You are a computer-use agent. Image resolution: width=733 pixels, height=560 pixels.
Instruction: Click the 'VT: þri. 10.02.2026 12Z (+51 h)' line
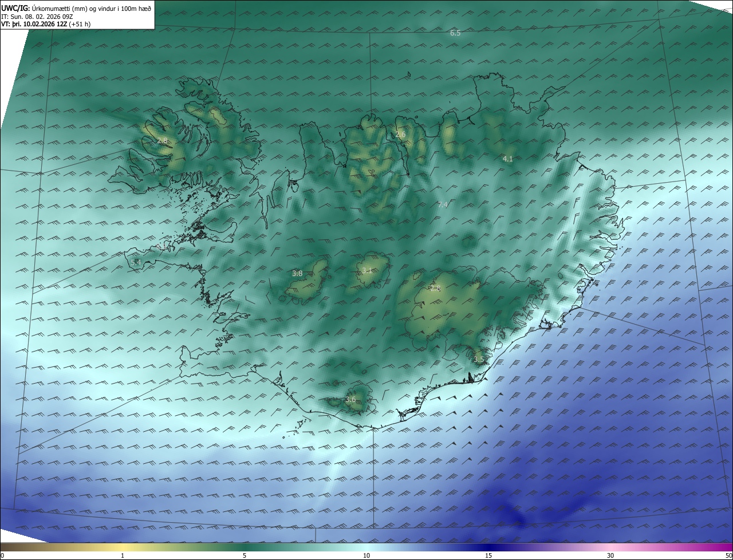click(x=46, y=24)
